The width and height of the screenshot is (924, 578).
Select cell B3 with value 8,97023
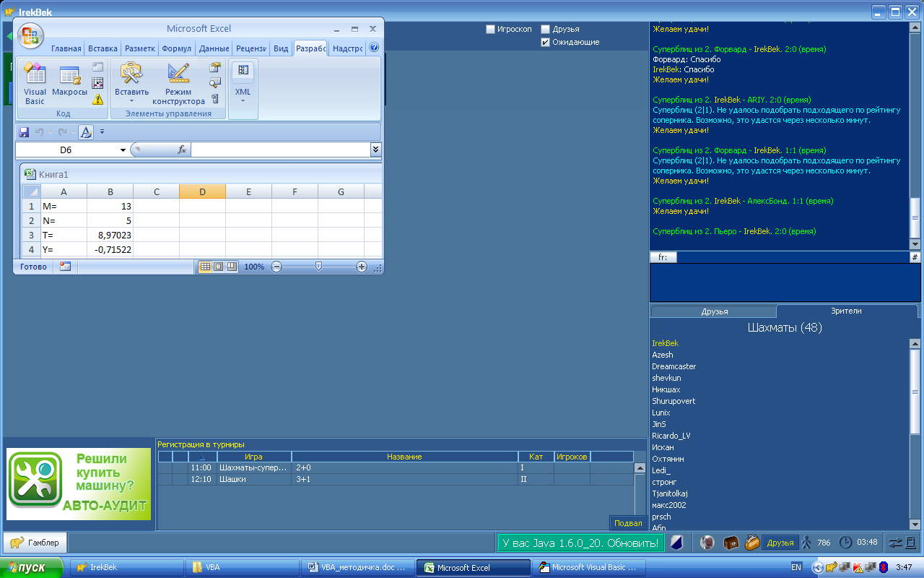(x=110, y=235)
